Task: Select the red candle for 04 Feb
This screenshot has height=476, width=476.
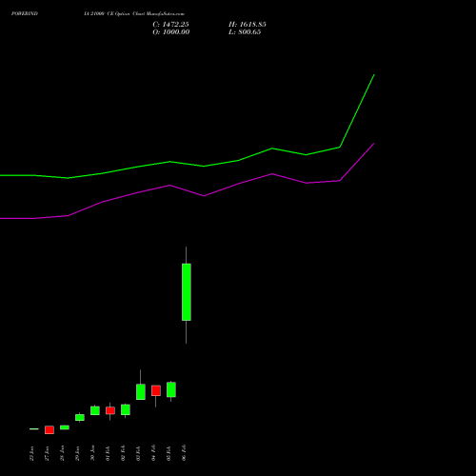Action: point(156,390)
